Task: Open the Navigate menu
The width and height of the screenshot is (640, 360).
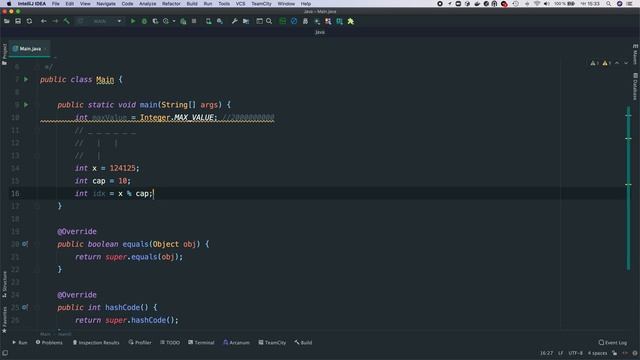Action: click(106, 4)
